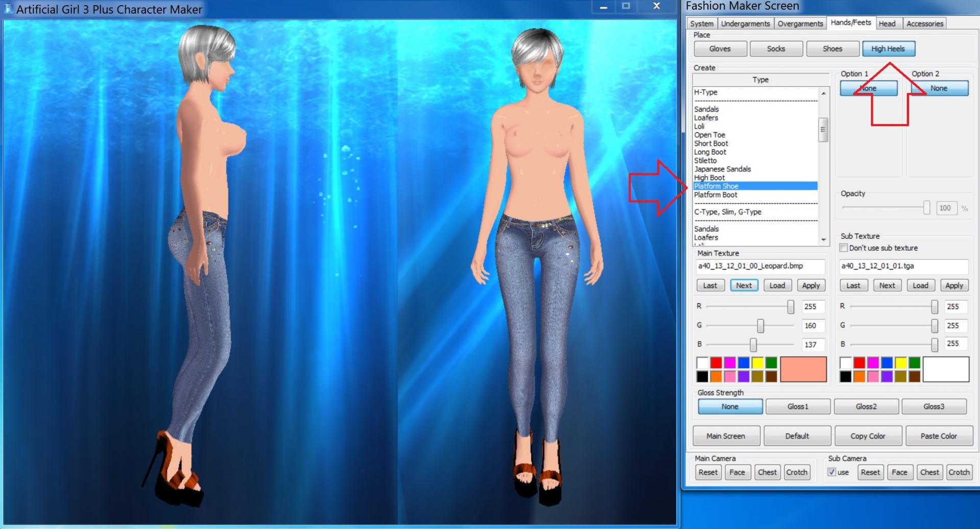Click the Main Texture filename field
This screenshot has width=980, height=529.
[760, 266]
